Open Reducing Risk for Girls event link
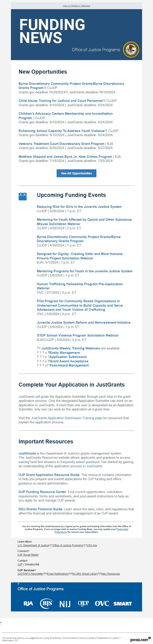This screenshot has width=153, height=644. click(79, 207)
